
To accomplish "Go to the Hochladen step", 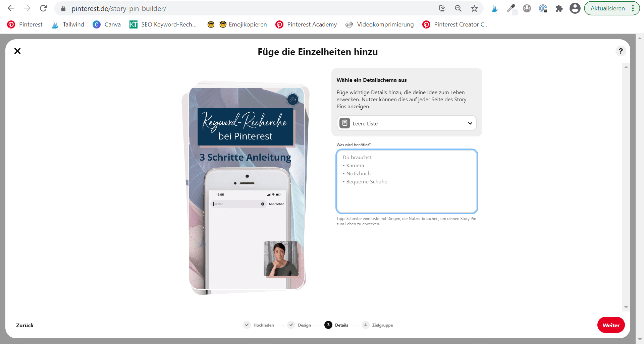I will pyautogui.click(x=259, y=325).
